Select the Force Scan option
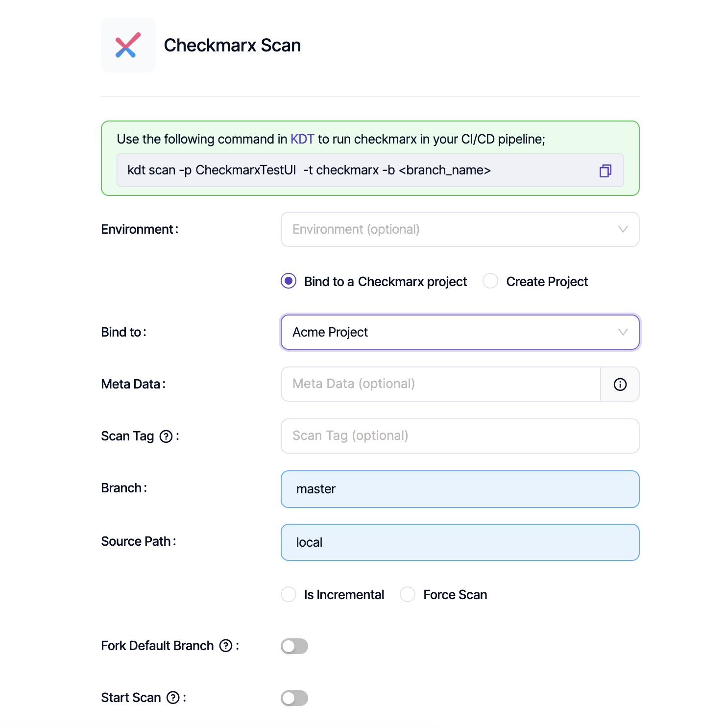725x728 pixels. click(x=408, y=594)
